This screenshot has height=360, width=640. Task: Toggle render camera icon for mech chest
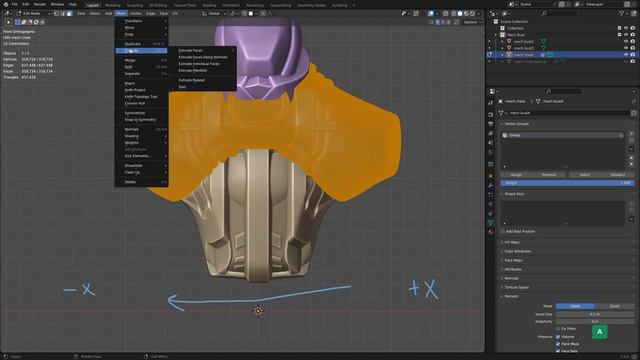[632, 54]
